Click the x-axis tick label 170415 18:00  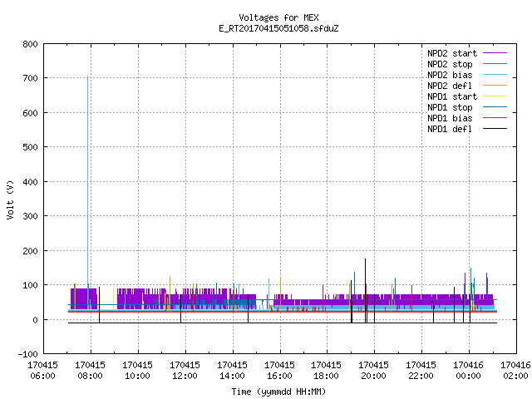click(327, 371)
